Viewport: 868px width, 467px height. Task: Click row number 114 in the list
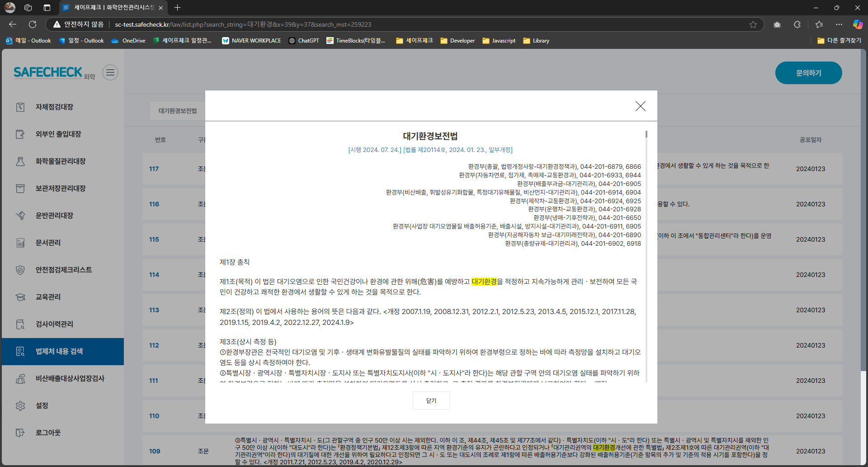[154, 275]
